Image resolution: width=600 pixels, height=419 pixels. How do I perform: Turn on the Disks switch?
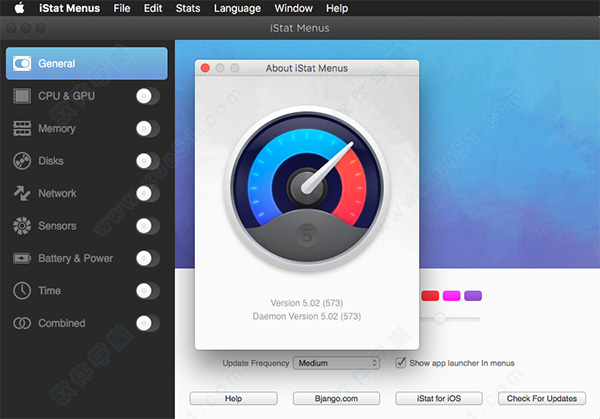[148, 161]
